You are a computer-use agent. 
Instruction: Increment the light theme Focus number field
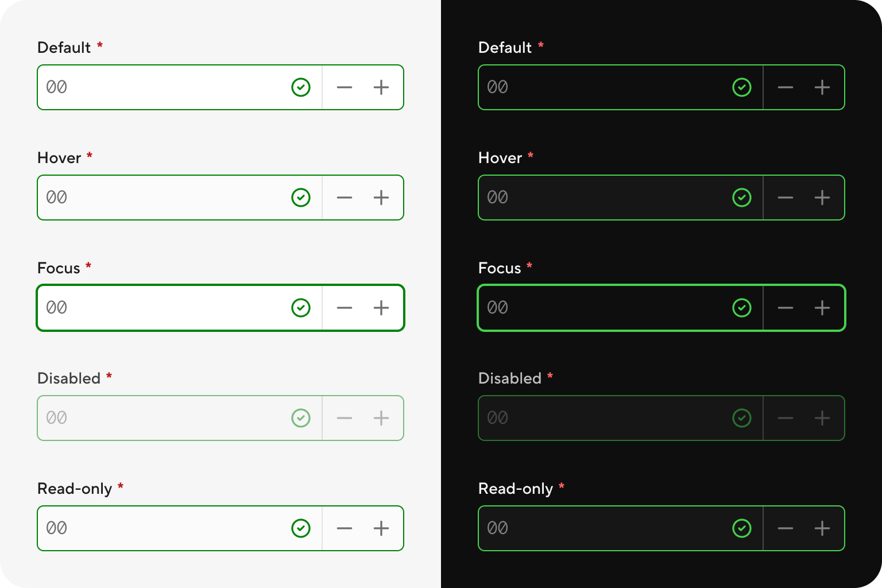(x=381, y=308)
